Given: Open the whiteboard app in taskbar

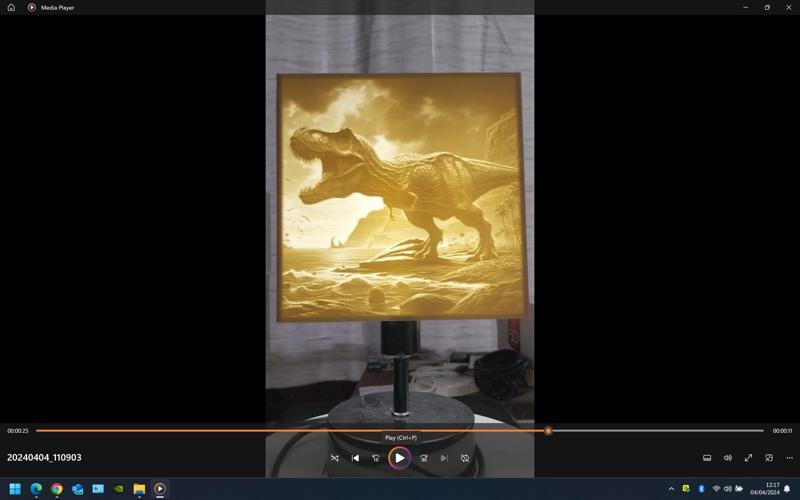Looking at the screenshot, I should pyautogui.click(x=98, y=489).
